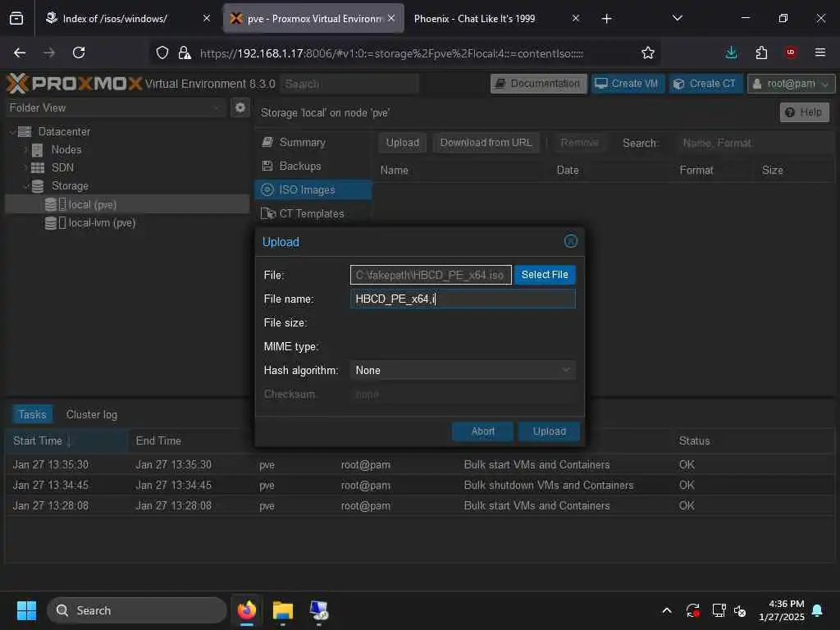
Task: Click Create VM
Action: click(x=627, y=84)
